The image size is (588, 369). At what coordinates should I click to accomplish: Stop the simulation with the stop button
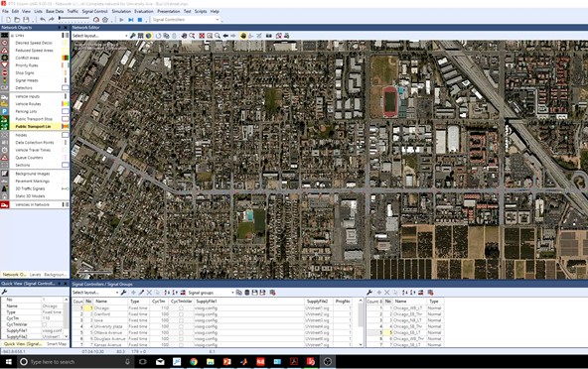[140, 20]
